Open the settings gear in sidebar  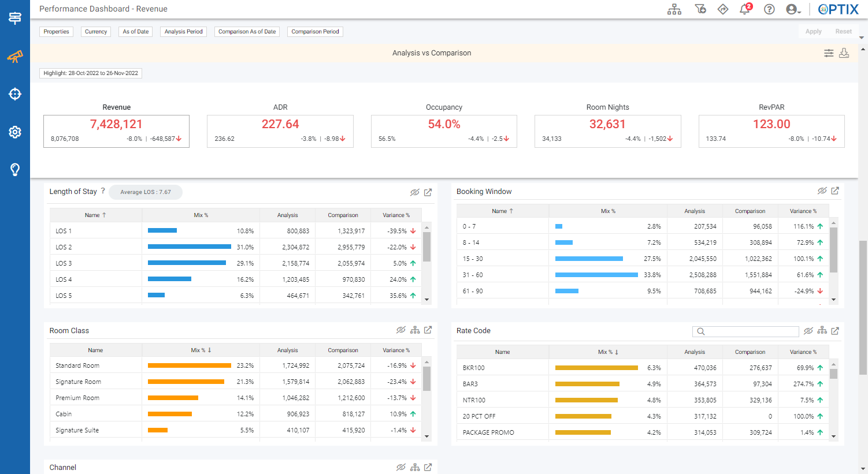click(15, 132)
